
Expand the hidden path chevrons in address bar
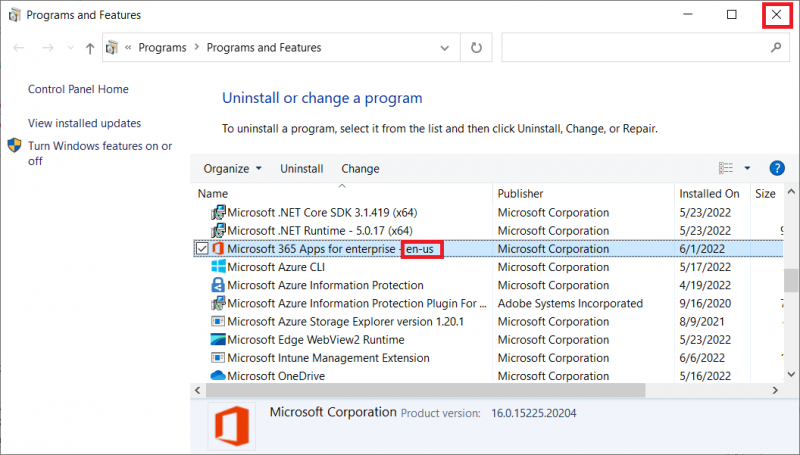coord(128,47)
